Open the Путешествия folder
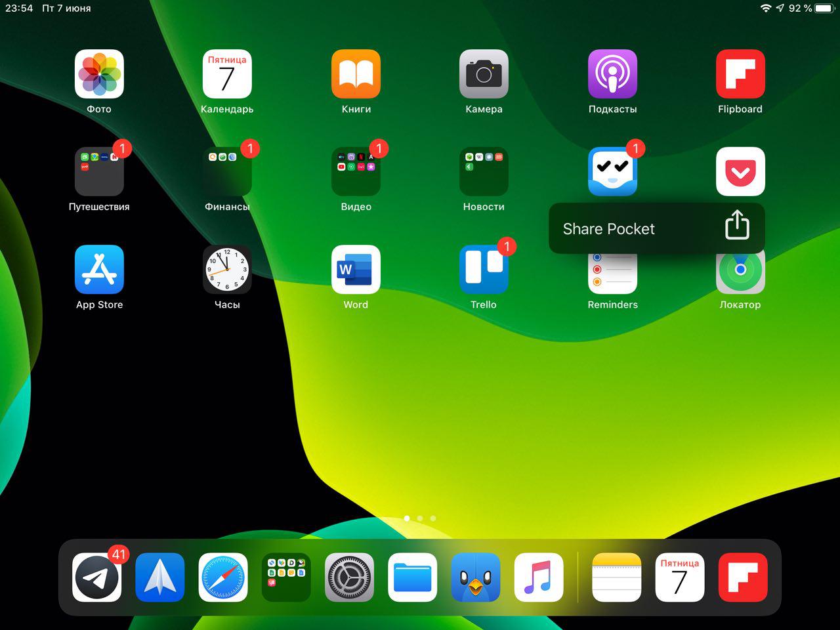The width and height of the screenshot is (840, 630). tap(99, 171)
